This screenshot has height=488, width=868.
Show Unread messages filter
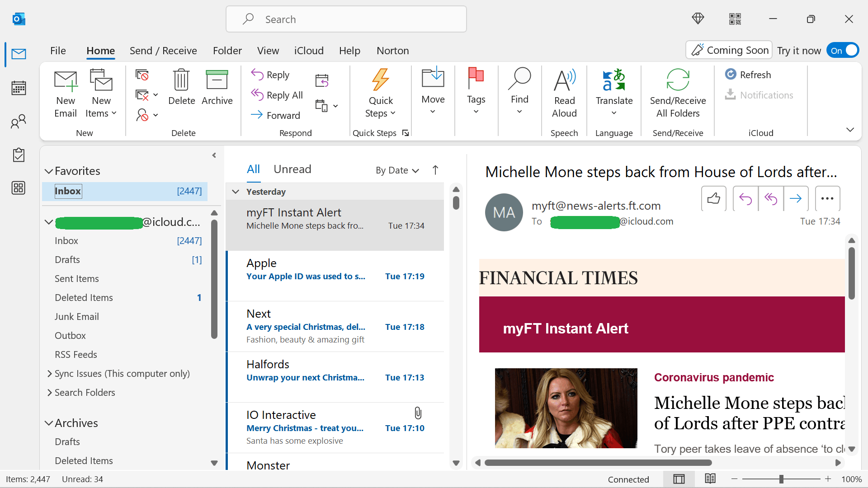click(x=292, y=169)
